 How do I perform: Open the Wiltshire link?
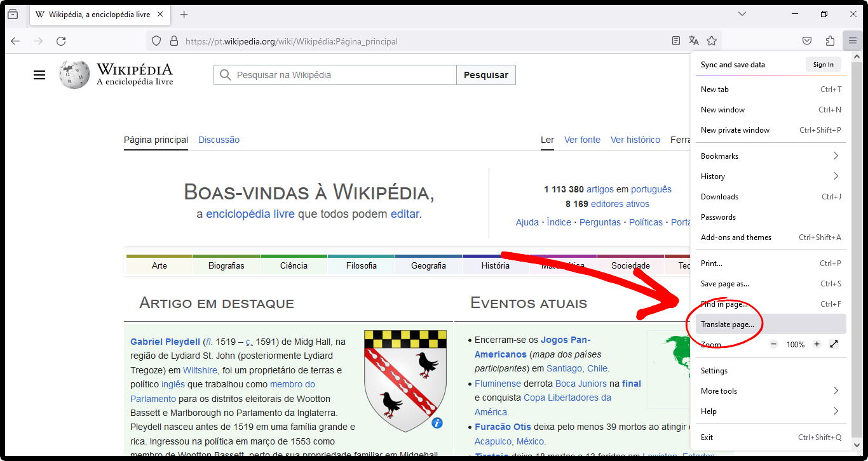(x=201, y=370)
